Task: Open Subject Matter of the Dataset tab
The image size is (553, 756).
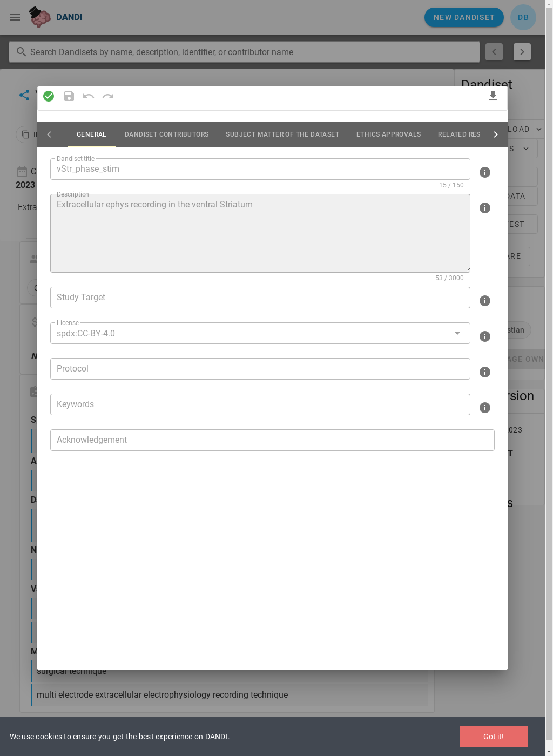Action: [282, 134]
